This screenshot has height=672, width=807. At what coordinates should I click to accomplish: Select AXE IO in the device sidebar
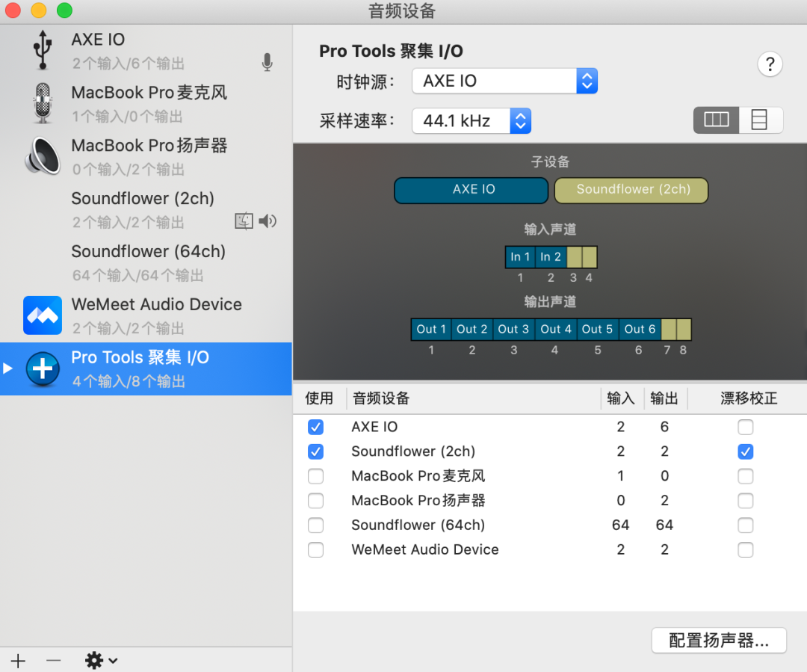point(146,51)
